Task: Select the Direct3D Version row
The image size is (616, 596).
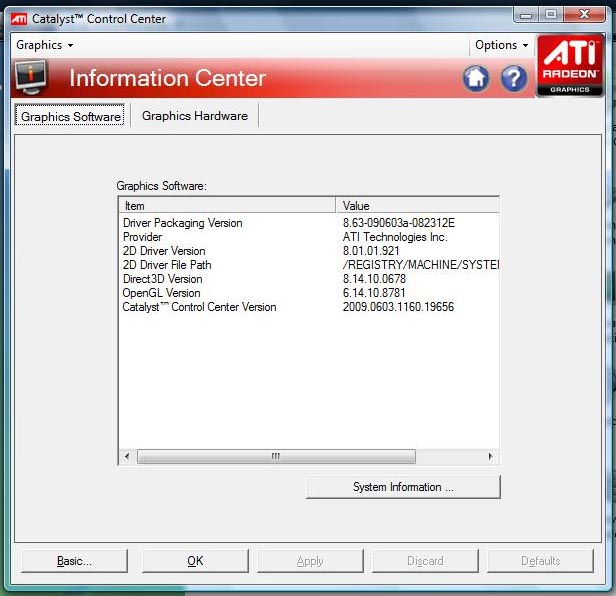Action: tap(309, 279)
